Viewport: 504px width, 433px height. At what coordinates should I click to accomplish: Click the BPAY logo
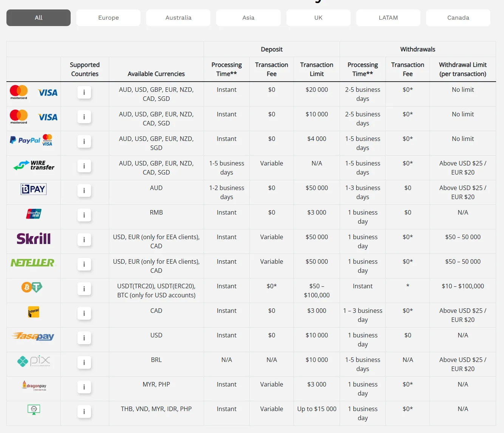pyautogui.click(x=34, y=189)
